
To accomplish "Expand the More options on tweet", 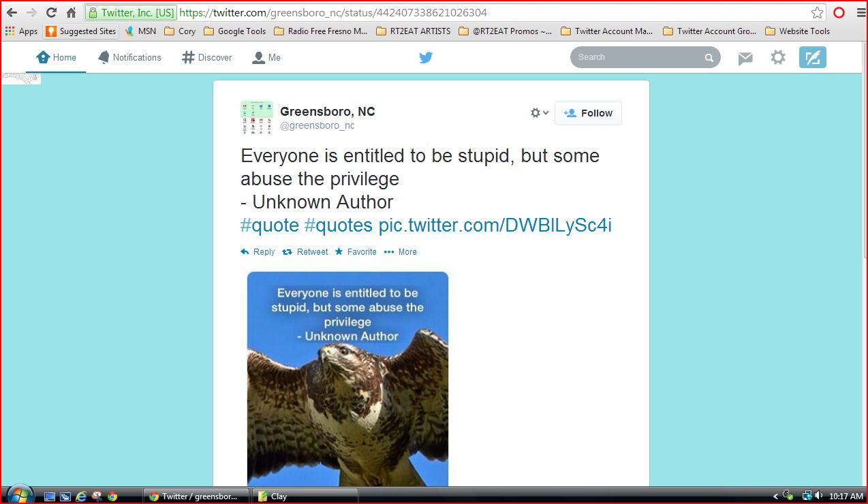I will click(x=401, y=252).
